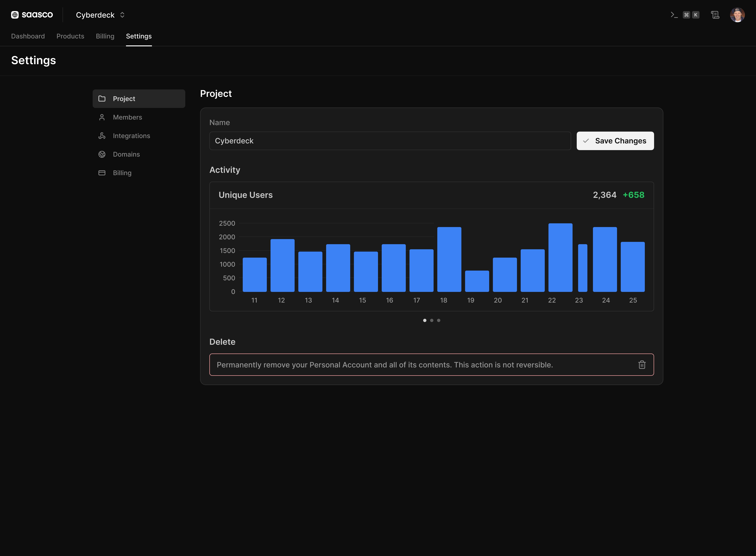Expand the Cyberdeck project switcher

100,15
